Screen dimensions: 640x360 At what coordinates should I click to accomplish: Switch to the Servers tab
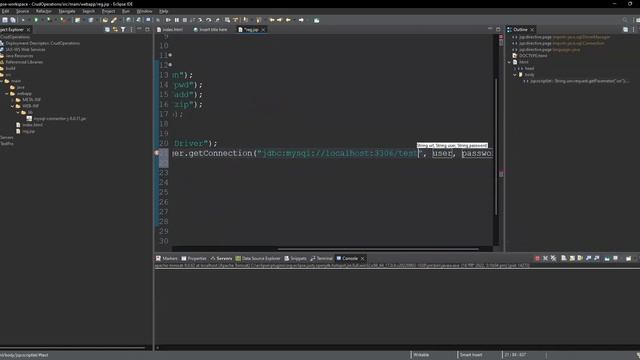tap(221, 258)
